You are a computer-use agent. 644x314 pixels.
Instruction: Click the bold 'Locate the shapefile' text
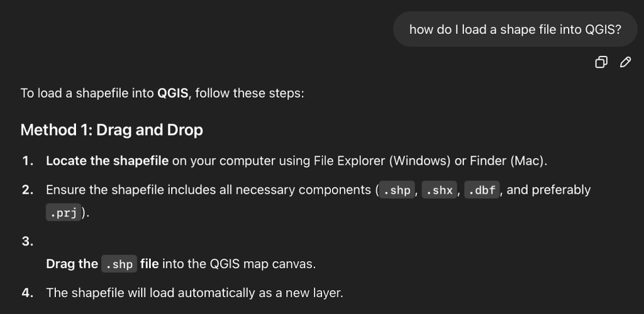pyautogui.click(x=107, y=160)
